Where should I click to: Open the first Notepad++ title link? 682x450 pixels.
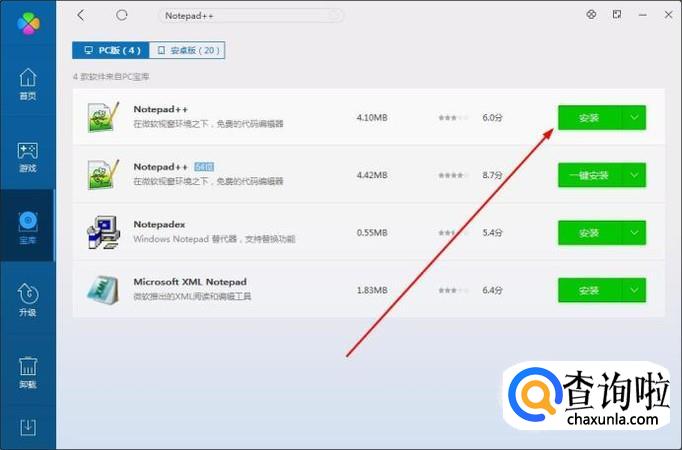tap(160, 109)
